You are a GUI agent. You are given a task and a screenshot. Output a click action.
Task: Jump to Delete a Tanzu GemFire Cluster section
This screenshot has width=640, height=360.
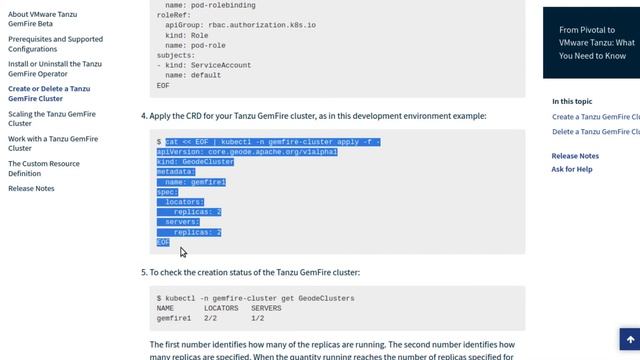coord(596,131)
